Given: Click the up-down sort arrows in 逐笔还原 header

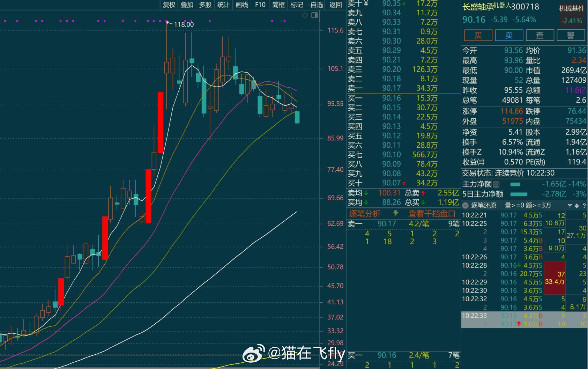Looking at the screenshot, I should click(x=576, y=206).
